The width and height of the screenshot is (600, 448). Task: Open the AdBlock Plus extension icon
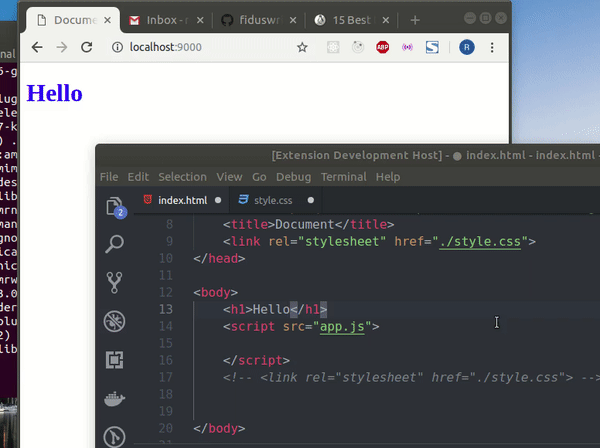coord(383,47)
